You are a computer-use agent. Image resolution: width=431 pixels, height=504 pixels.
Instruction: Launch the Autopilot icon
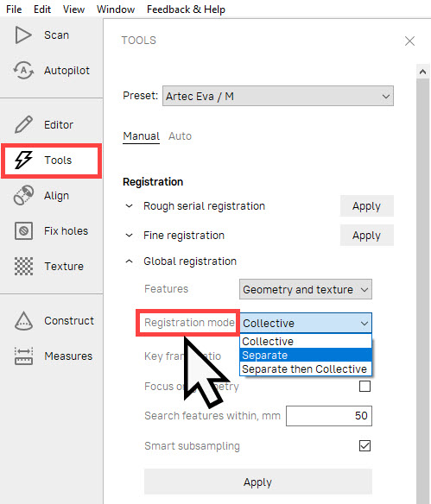pyautogui.click(x=23, y=70)
